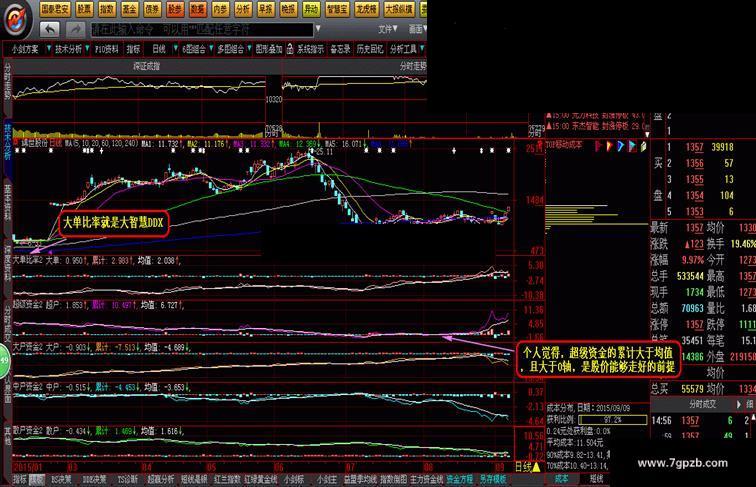Switch to the TS诊断 bottom tab

[127, 479]
